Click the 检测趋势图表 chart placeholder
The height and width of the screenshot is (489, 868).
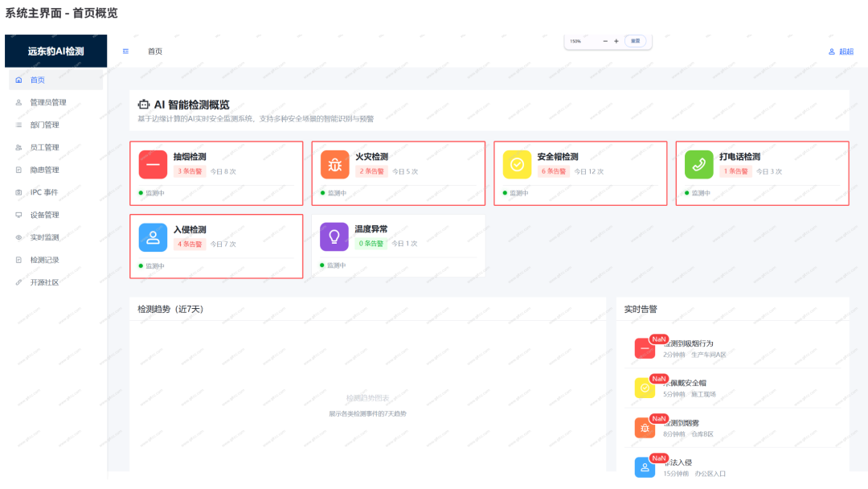367,398
